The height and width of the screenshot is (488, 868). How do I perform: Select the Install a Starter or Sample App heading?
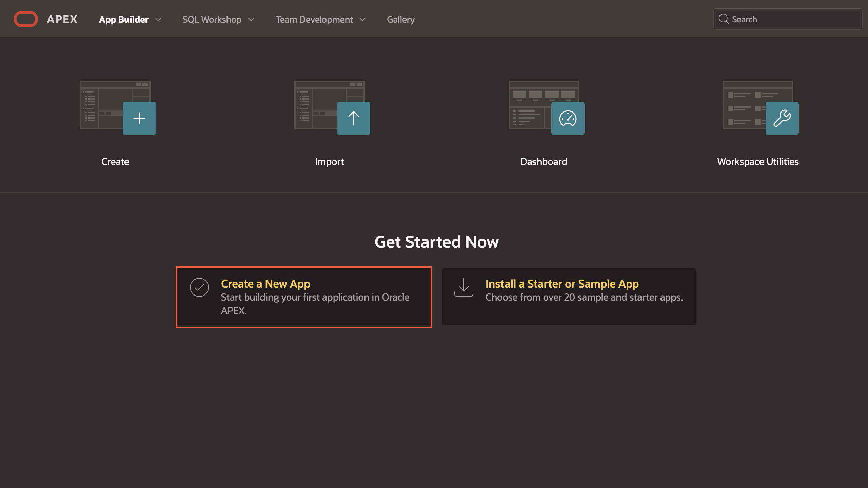[x=562, y=284]
